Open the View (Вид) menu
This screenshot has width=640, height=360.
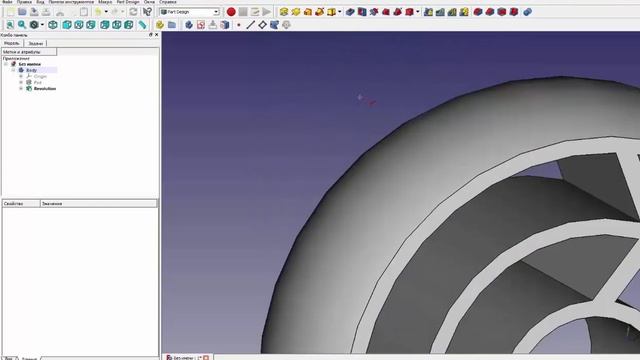coord(40,2)
